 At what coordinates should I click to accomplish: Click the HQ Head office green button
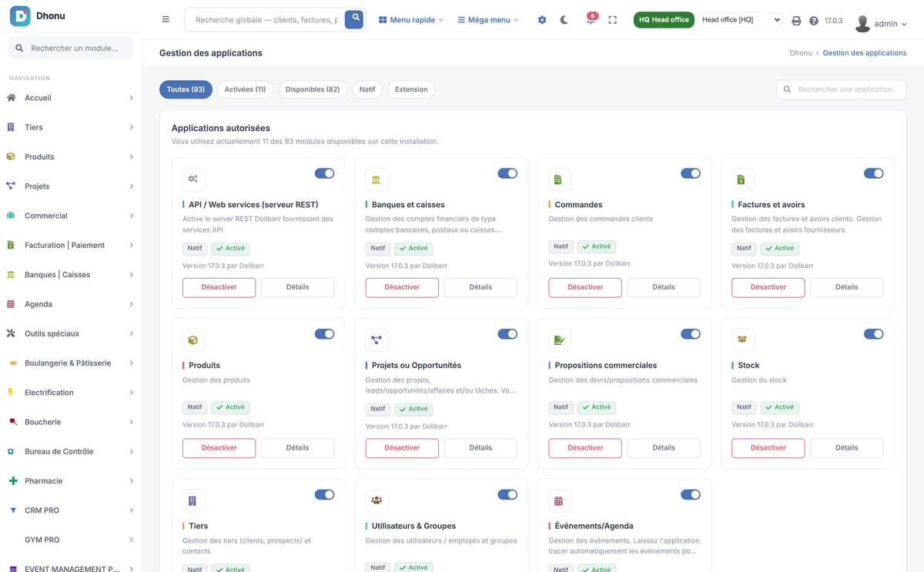coord(664,20)
